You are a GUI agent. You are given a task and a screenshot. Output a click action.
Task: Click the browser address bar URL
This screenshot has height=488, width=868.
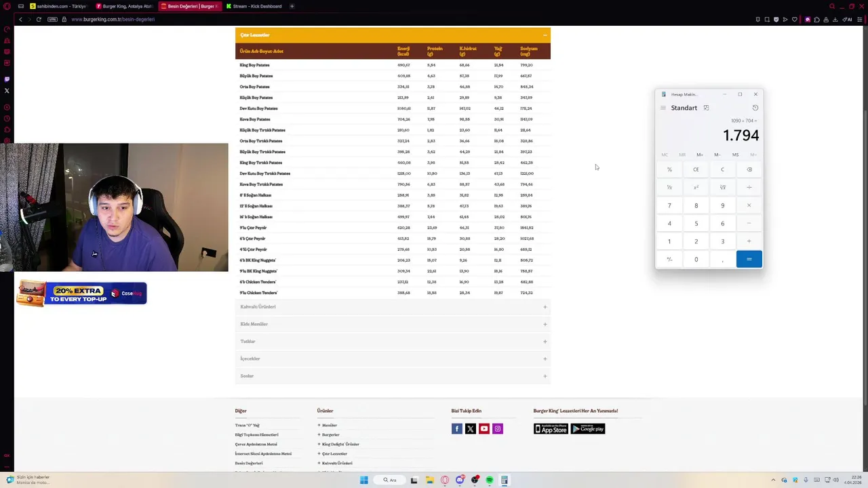pyautogui.click(x=113, y=19)
